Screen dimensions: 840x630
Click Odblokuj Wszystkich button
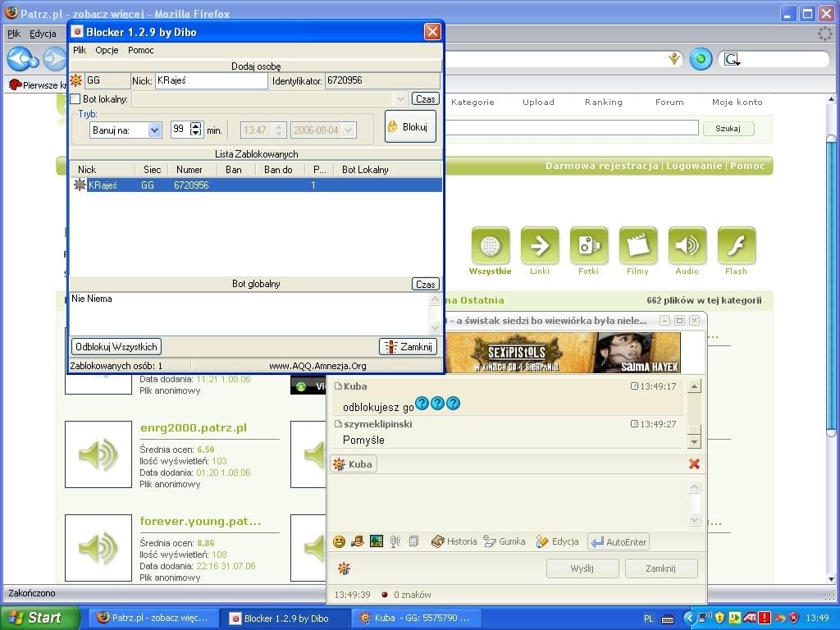pos(116,347)
